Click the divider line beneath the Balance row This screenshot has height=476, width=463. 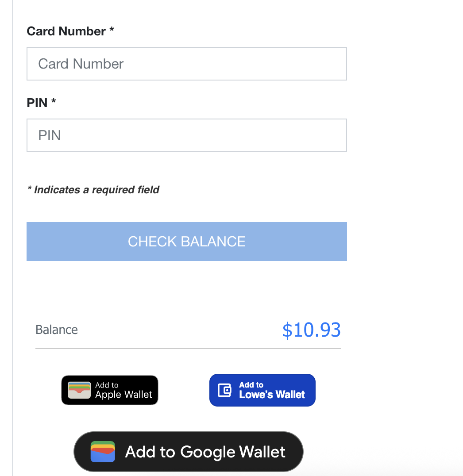(188, 349)
